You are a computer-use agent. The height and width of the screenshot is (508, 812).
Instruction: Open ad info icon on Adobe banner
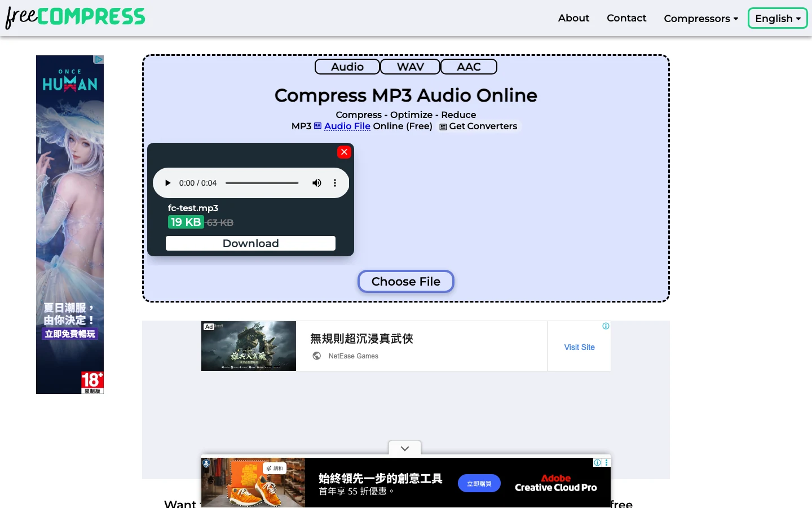click(x=597, y=462)
